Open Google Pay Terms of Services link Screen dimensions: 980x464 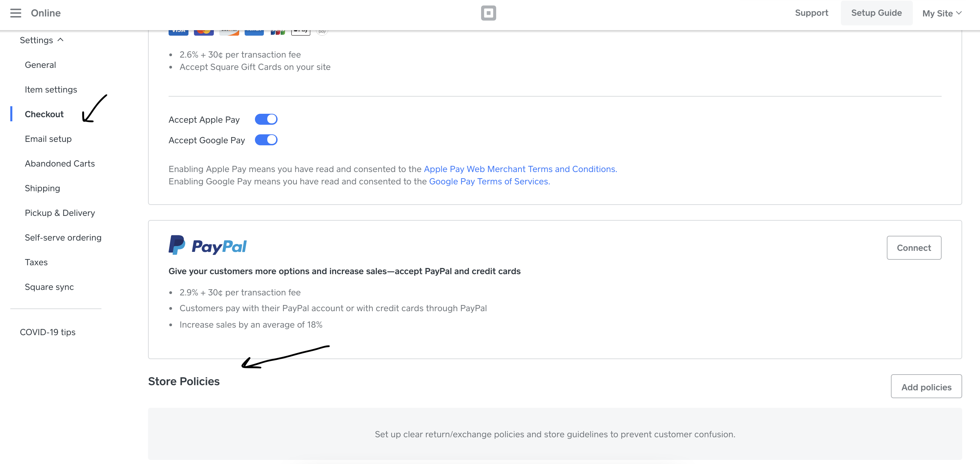coord(489,181)
